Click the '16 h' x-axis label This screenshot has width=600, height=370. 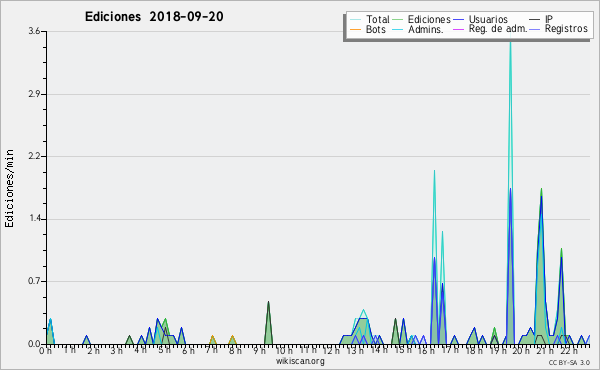(x=425, y=350)
